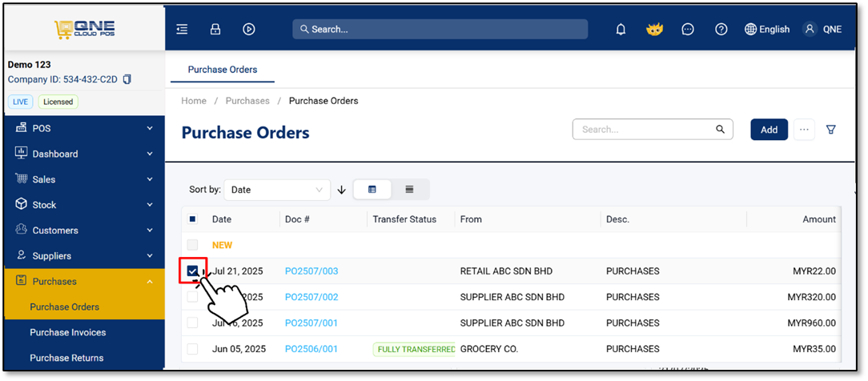Click the Stock box icon
The width and height of the screenshot is (868, 381).
pyautogui.click(x=21, y=204)
